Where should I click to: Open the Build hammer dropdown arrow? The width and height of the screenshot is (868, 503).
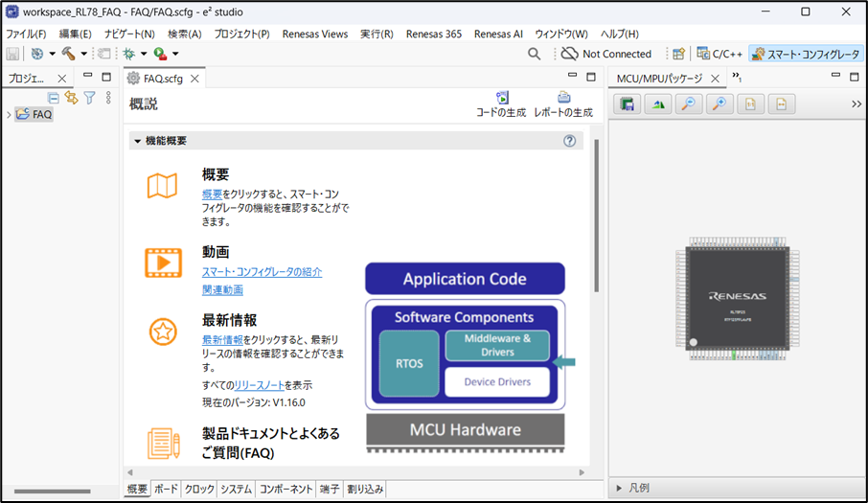point(83,54)
